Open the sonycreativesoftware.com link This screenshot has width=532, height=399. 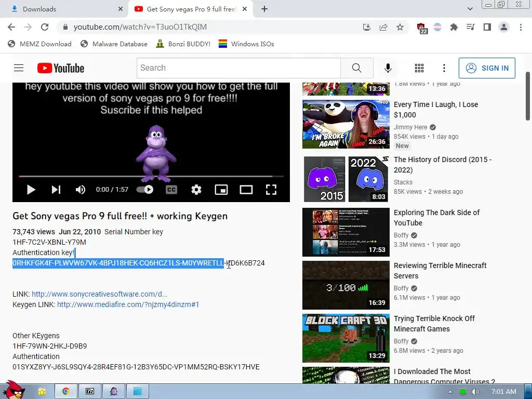[99, 294]
